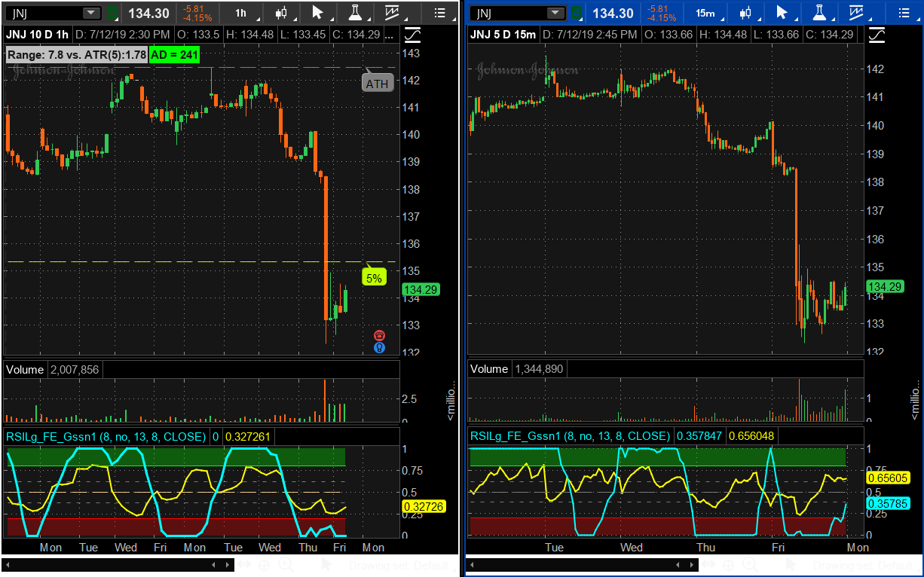Click yellow 0.327261 study value
The width and height of the screenshot is (924, 577).
click(247, 435)
